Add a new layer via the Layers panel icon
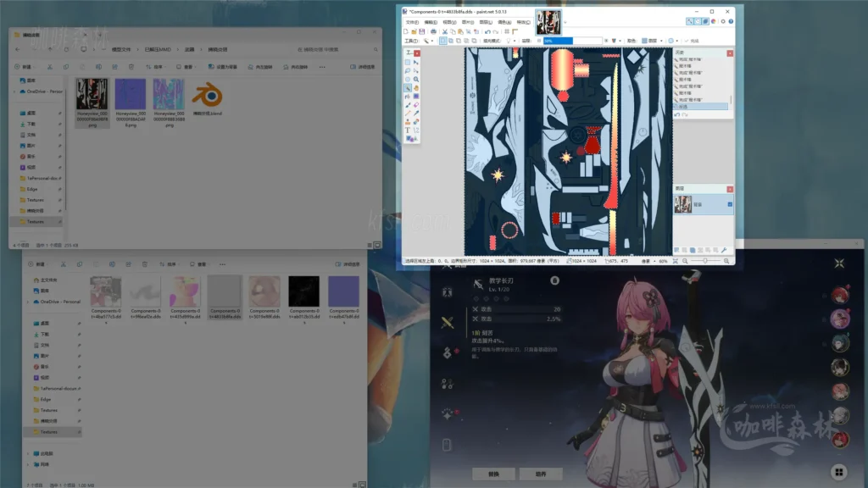The image size is (868, 488). tap(676, 249)
